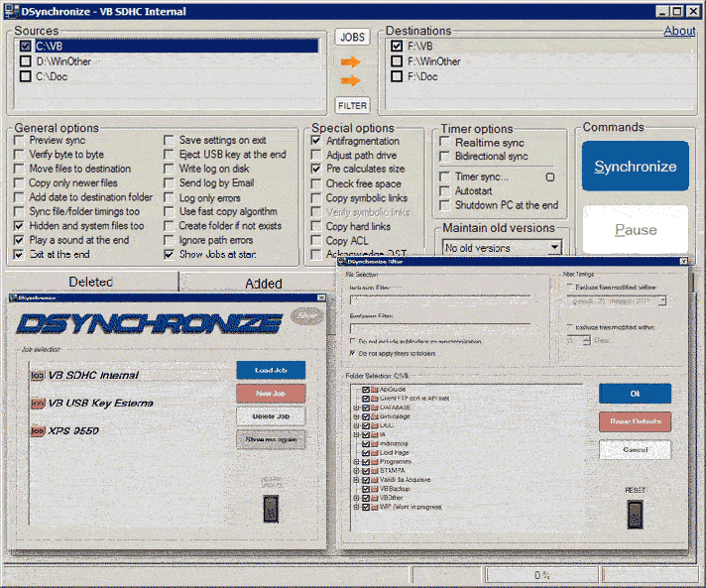Check the D:\WinOther source checkbox
Viewport: 706px width, 588px height.
click(x=26, y=61)
